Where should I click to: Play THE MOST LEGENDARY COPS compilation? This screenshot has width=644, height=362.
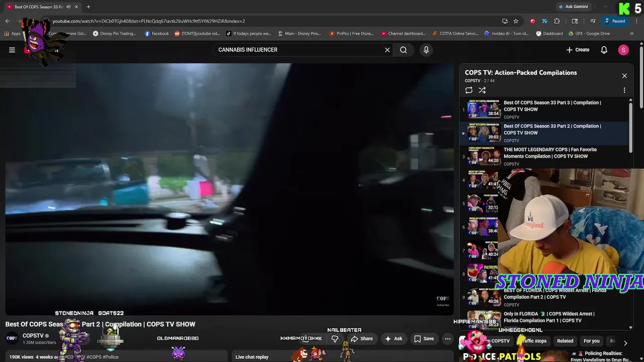coord(550,153)
